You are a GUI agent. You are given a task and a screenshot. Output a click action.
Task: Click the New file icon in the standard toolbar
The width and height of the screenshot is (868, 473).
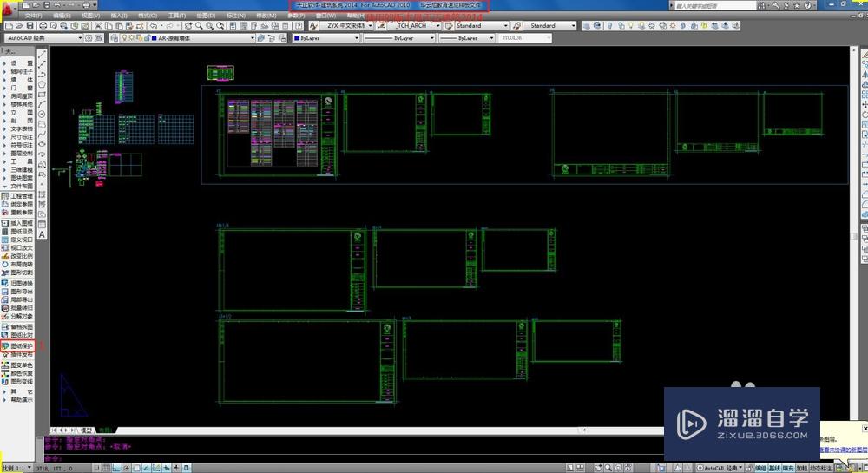(9, 25)
